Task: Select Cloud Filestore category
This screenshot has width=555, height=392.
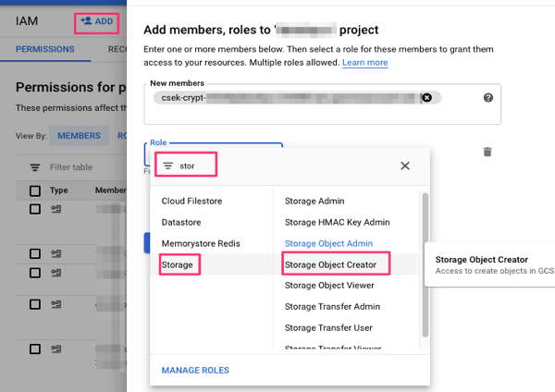Action: pos(191,201)
